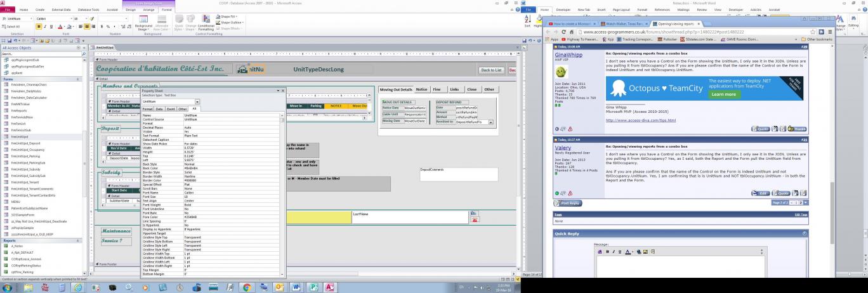Open frmUnitUpd_Parking form in navigation pane
This screenshot has width=868, height=293.
(x=27, y=156)
